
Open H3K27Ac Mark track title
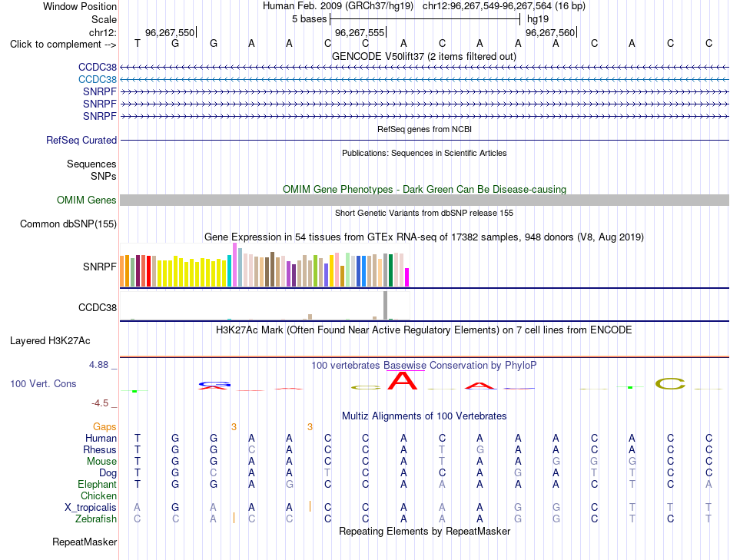tap(424, 330)
